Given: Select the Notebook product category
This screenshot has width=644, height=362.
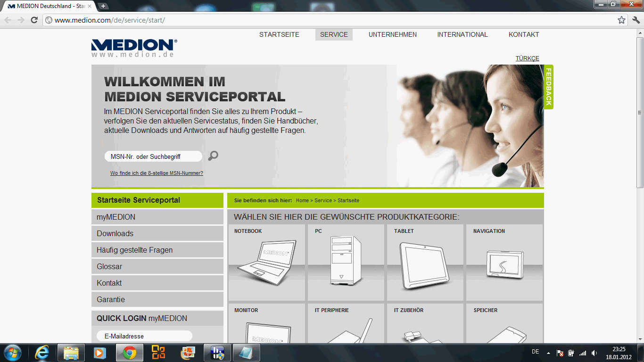Looking at the screenshot, I should click(267, 263).
